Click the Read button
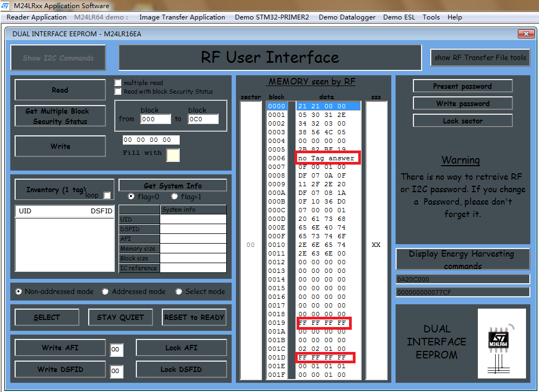The width and height of the screenshot is (539, 392). click(x=60, y=90)
